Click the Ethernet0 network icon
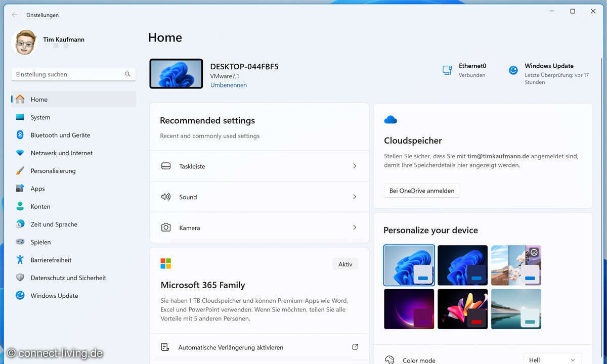This screenshot has height=364, width=607. pos(447,70)
